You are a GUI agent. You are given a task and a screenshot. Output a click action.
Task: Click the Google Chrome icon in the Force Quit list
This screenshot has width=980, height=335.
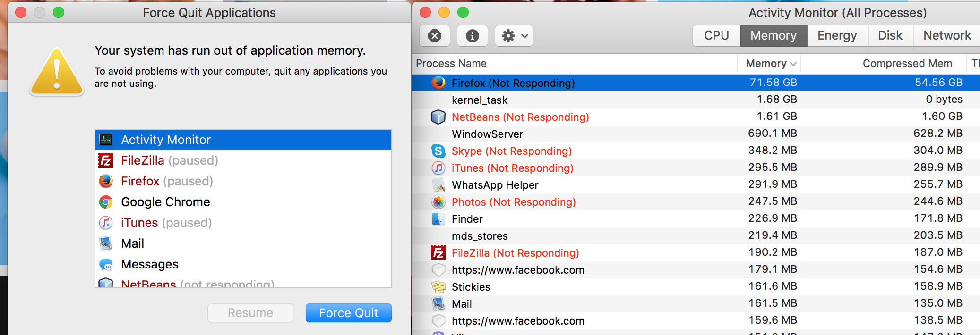[106, 202]
